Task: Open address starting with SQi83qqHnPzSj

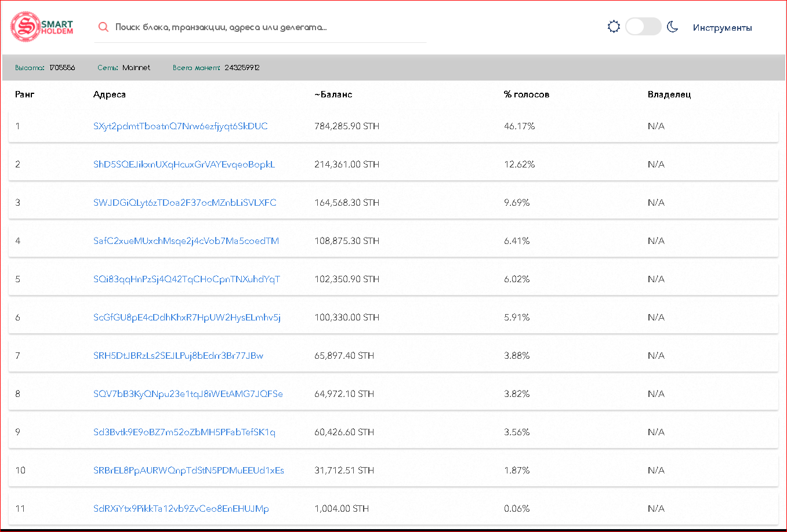Action: [186, 279]
